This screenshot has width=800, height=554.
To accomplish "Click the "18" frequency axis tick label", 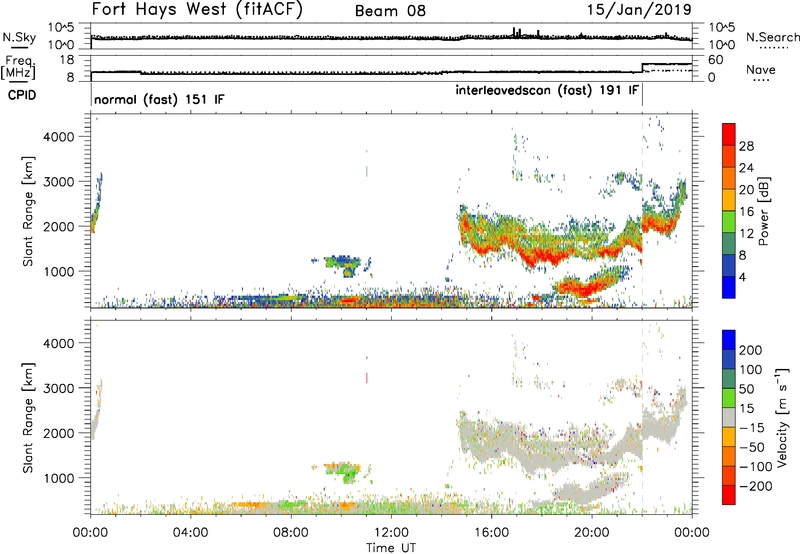I will point(67,60).
